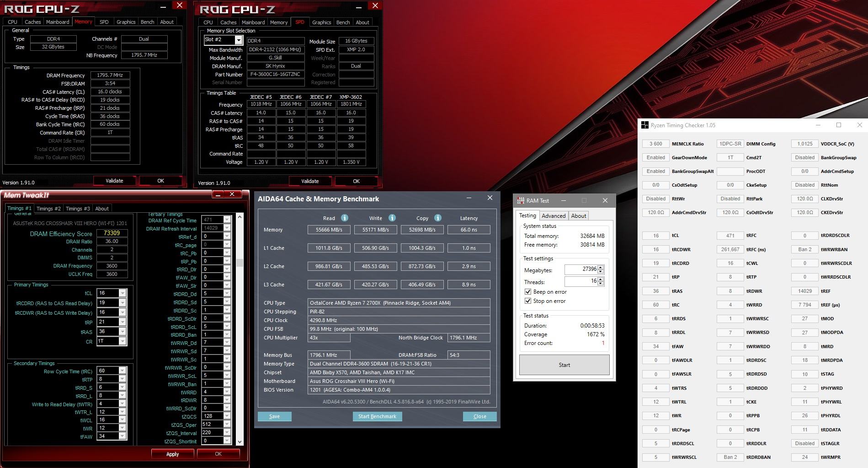Screen dimensions: 868x468
Task: Toggle the Beep on error checkbox
Action: click(x=528, y=291)
